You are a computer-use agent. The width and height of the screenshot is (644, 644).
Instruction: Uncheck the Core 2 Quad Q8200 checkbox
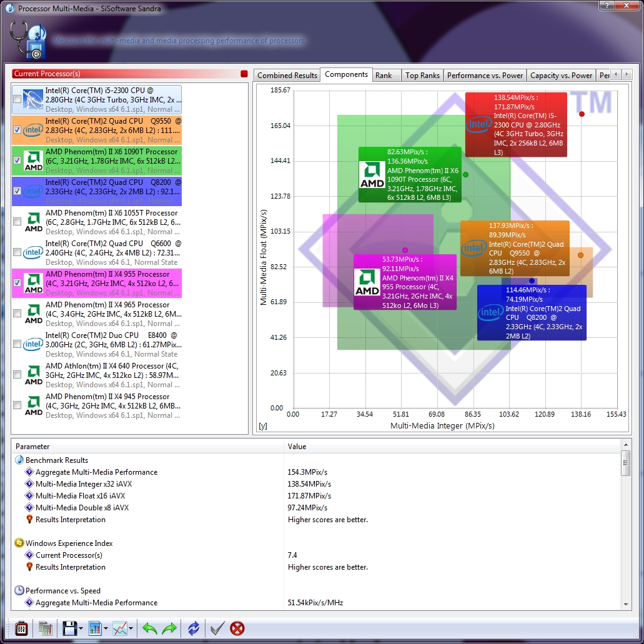pyautogui.click(x=17, y=191)
